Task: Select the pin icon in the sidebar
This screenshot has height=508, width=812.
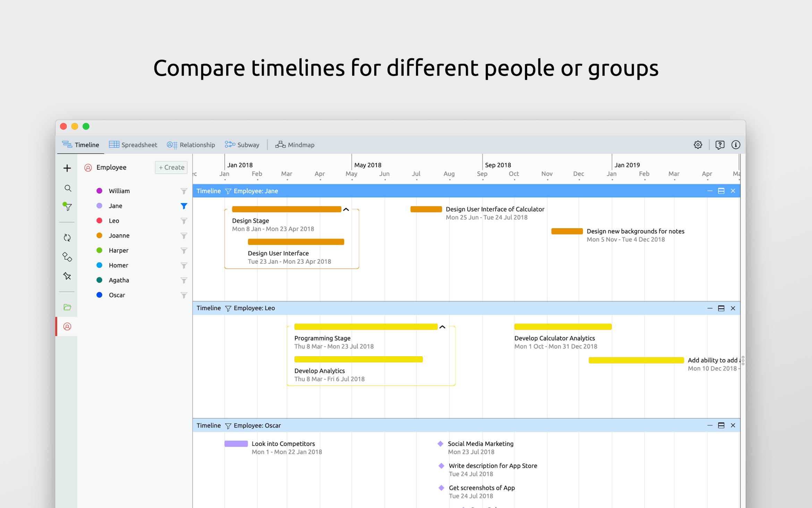Action: 67,276
